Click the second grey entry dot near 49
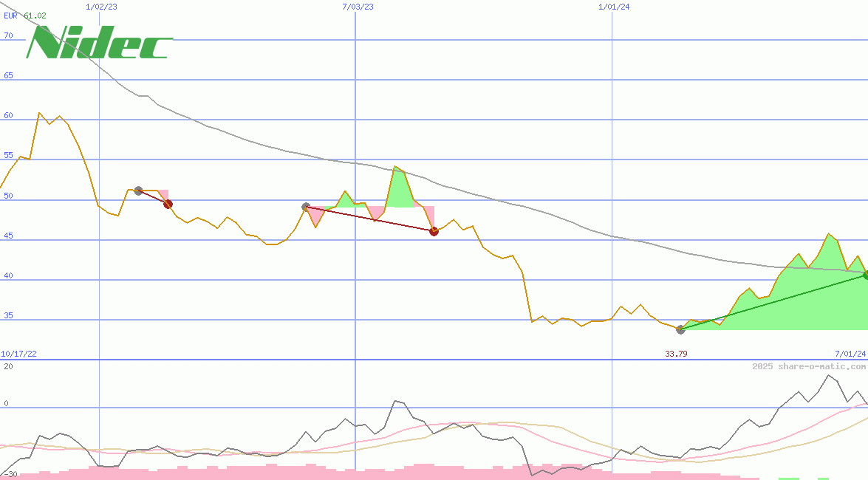 coord(306,207)
